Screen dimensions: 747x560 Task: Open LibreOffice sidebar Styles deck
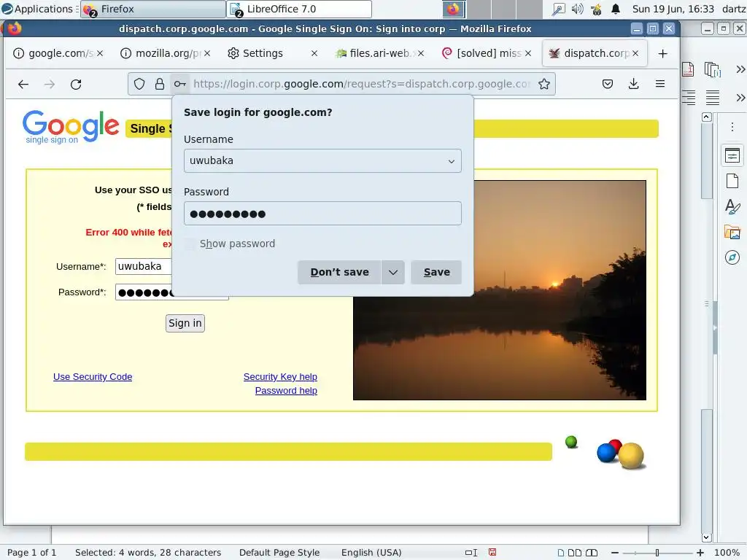point(732,206)
